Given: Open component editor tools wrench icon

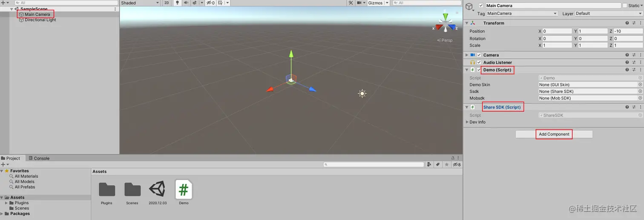Looking at the screenshot, I should 351,3.
